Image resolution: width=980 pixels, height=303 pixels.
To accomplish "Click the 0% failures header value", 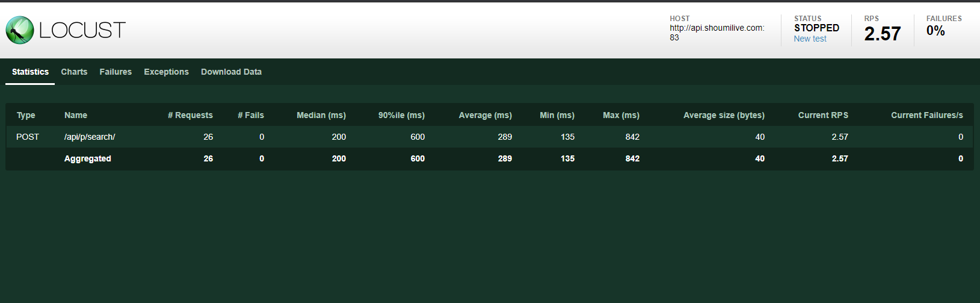I will [x=935, y=31].
